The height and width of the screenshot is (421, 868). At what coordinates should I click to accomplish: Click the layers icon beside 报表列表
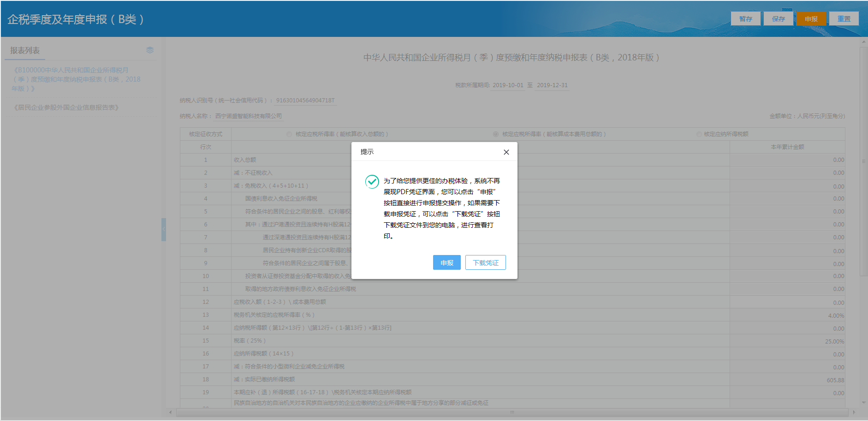tap(149, 50)
